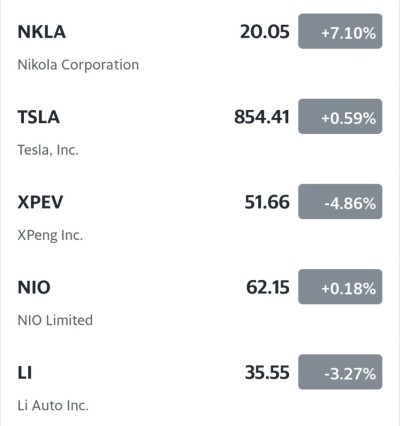Open the LI ticker symbol
This screenshot has width=400, height=426.
(25, 373)
